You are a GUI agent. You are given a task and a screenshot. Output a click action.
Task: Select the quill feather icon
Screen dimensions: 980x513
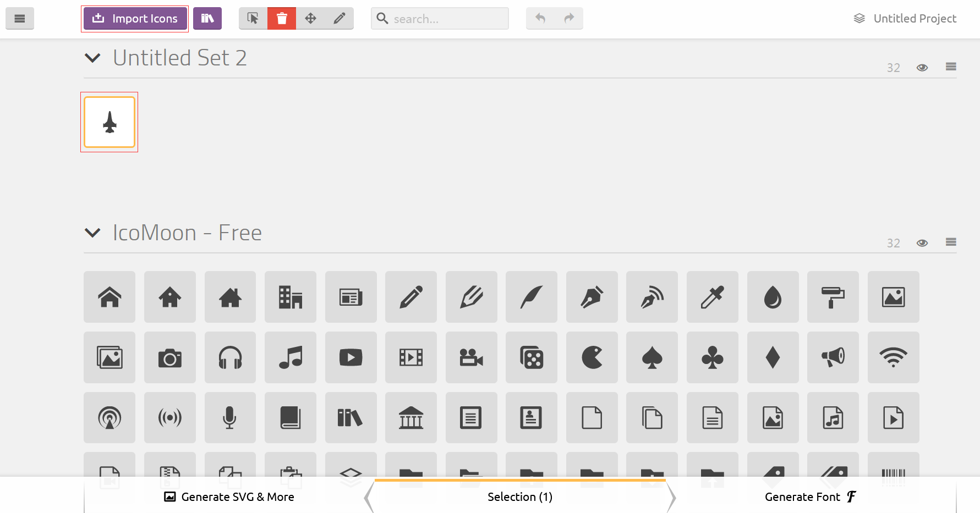click(x=532, y=297)
